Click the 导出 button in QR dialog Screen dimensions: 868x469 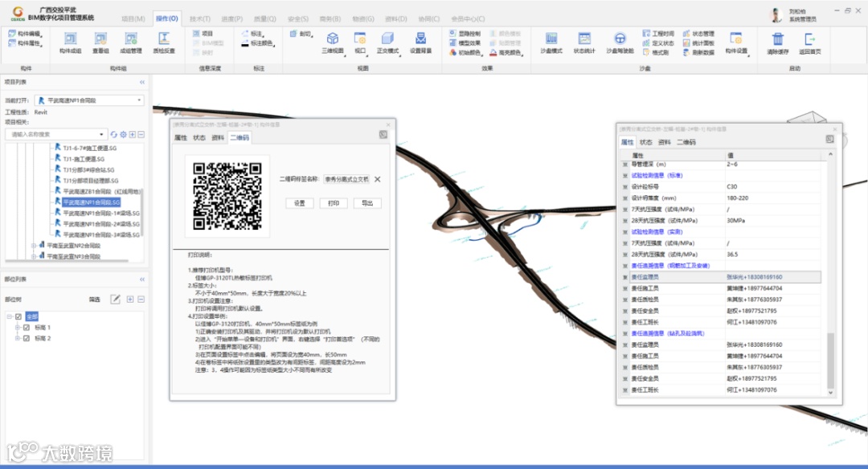pos(367,203)
